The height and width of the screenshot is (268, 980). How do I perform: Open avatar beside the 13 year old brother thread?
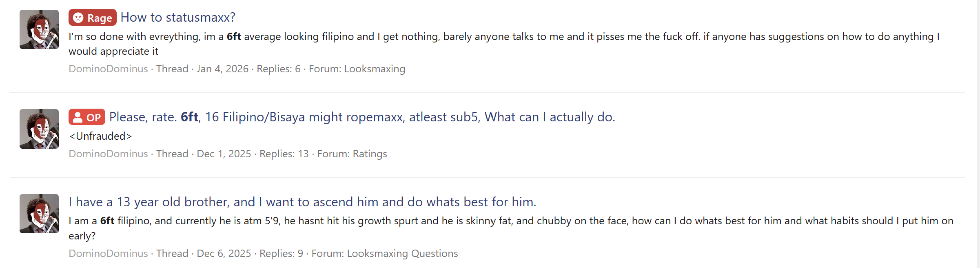point(39,214)
